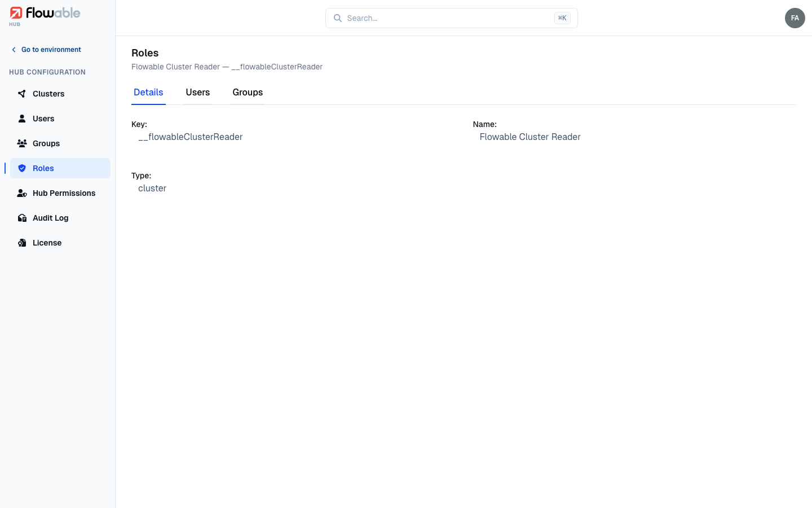Select Roles in the sidebar
The height and width of the screenshot is (508, 812).
pyautogui.click(x=60, y=168)
